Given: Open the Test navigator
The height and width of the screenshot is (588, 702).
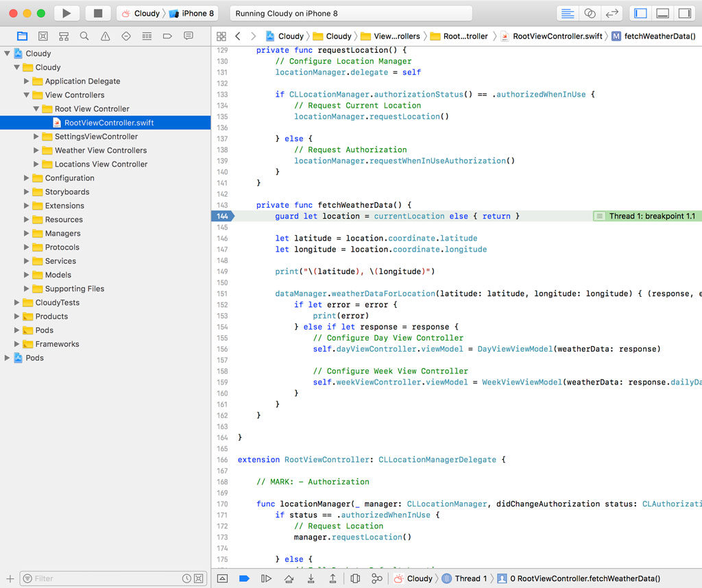Looking at the screenshot, I should (x=125, y=35).
